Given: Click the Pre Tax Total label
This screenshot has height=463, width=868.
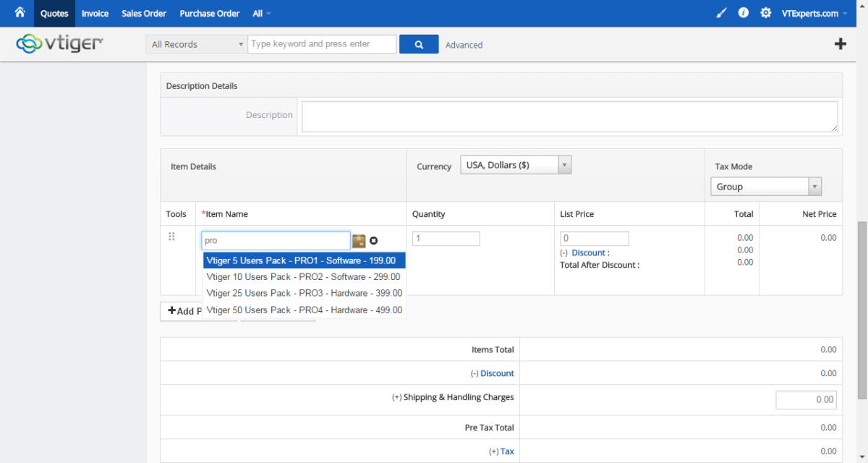Looking at the screenshot, I should 490,428.
